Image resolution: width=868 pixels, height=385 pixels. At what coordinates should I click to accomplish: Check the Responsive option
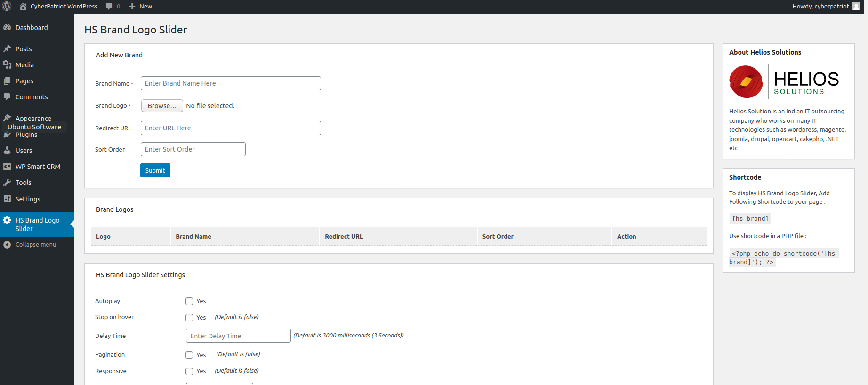click(189, 371)
